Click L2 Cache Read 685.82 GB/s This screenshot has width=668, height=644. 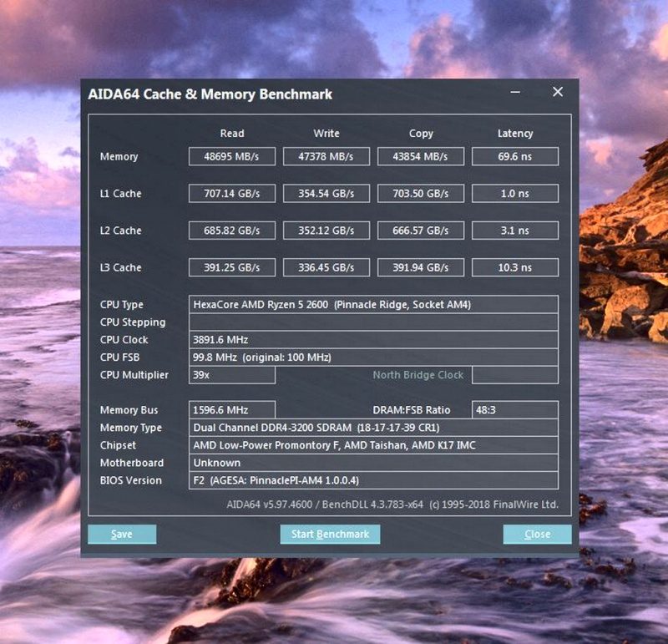(x=232, y=231)
